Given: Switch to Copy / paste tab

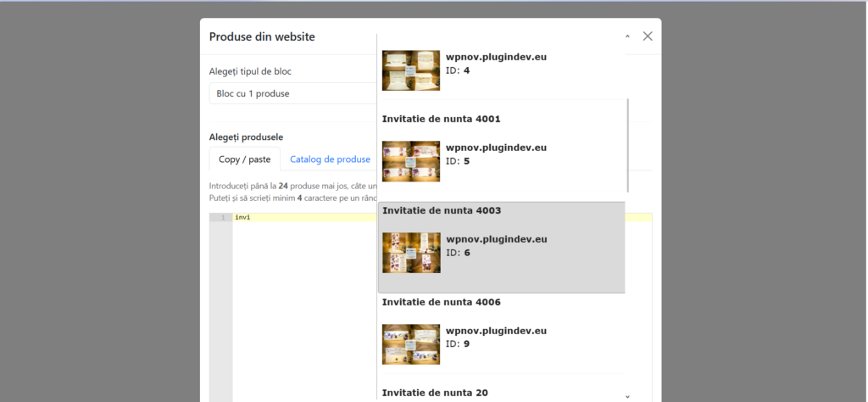Looking at the screenshot, I should pos(244,159).
